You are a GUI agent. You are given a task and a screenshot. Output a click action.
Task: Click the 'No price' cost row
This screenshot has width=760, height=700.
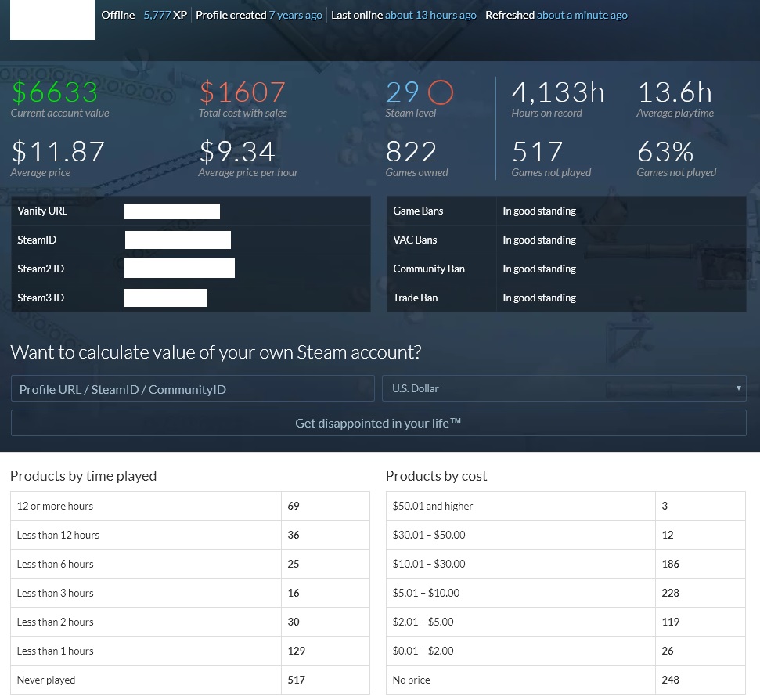(x=566, y=680)
